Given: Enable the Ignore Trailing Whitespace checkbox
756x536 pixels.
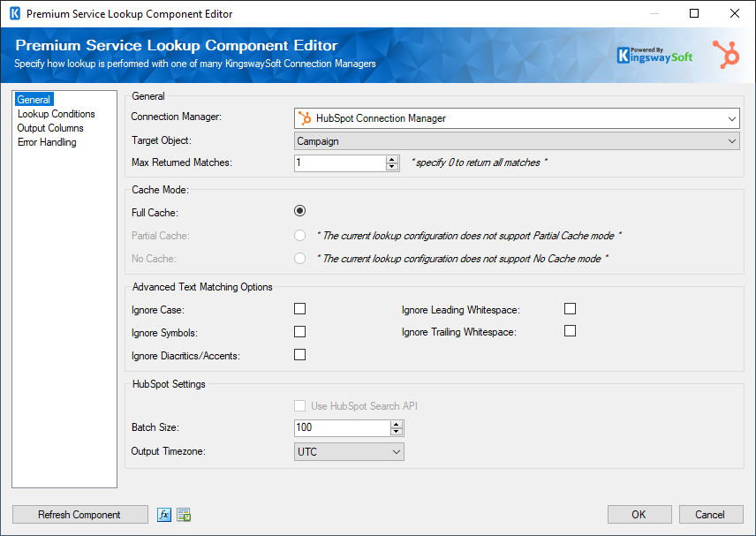Looking at the screenshot, I should click(x=570, y=330).
